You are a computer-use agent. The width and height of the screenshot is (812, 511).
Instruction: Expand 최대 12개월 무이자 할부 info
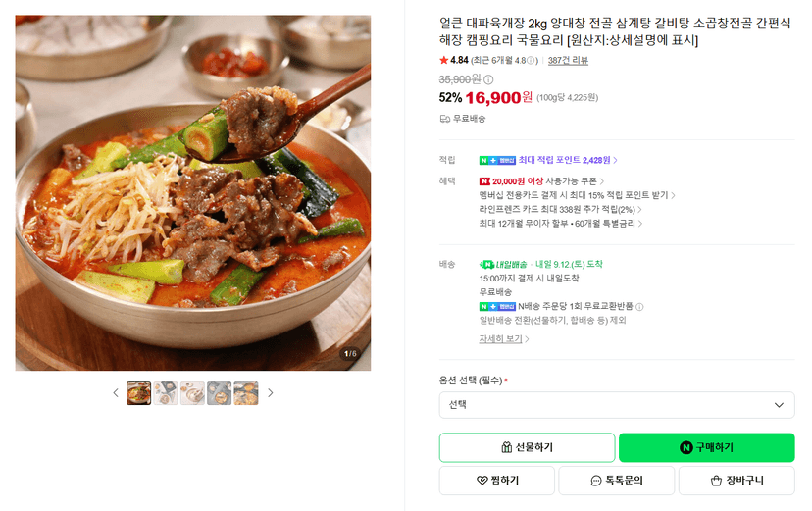561,224
